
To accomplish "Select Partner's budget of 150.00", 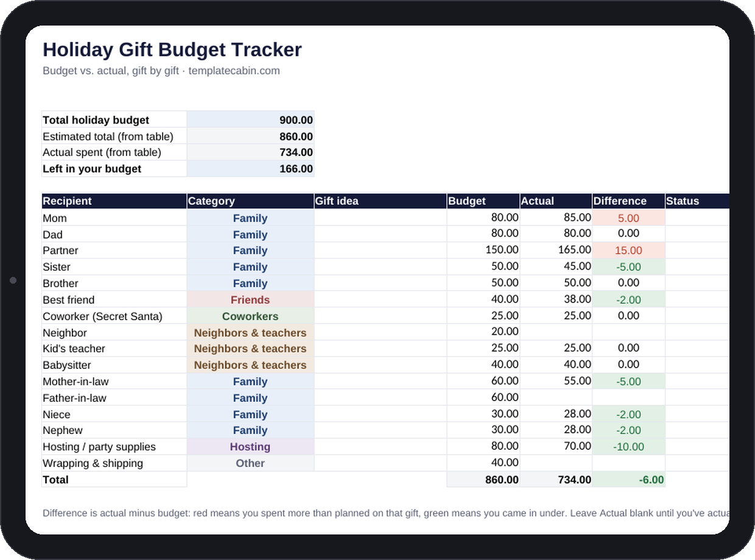I will pyautogui.click(x=483, y=250).
